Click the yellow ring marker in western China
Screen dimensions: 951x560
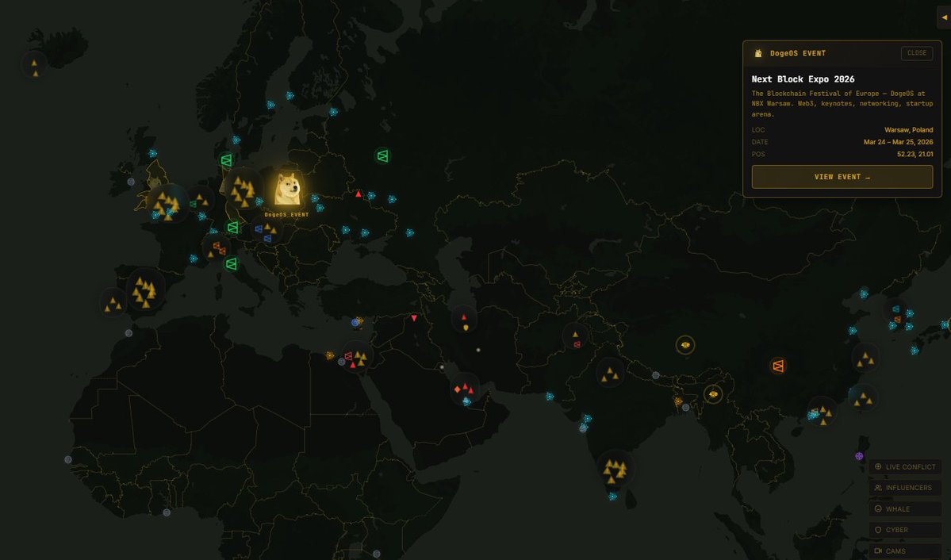(x=684, y=345)
